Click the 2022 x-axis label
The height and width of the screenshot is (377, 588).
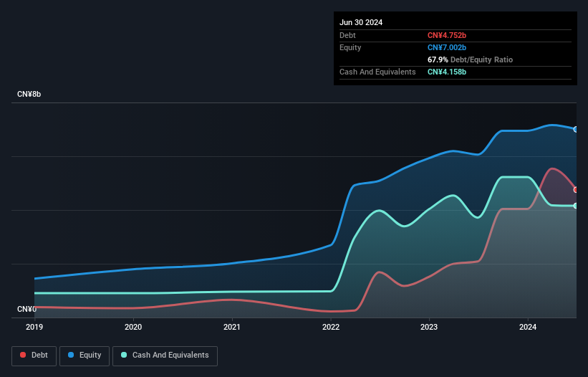pos(331,327)
